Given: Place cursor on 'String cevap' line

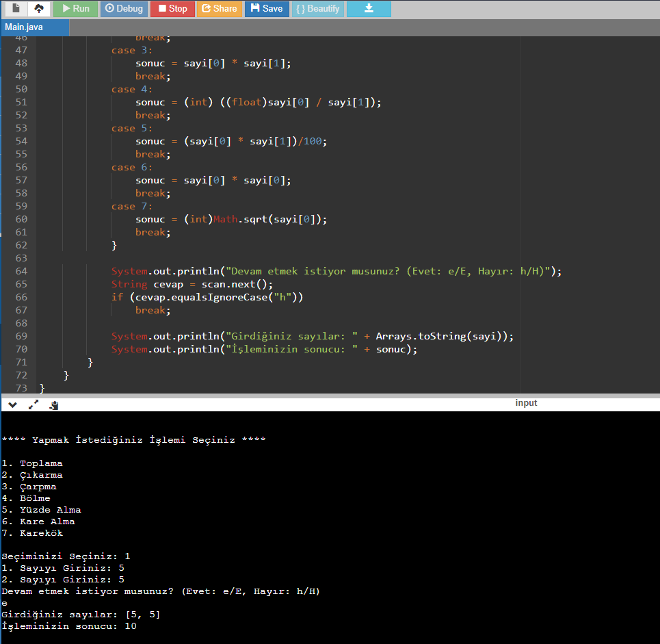Looking at the screenshot, I should pos(192,284).
